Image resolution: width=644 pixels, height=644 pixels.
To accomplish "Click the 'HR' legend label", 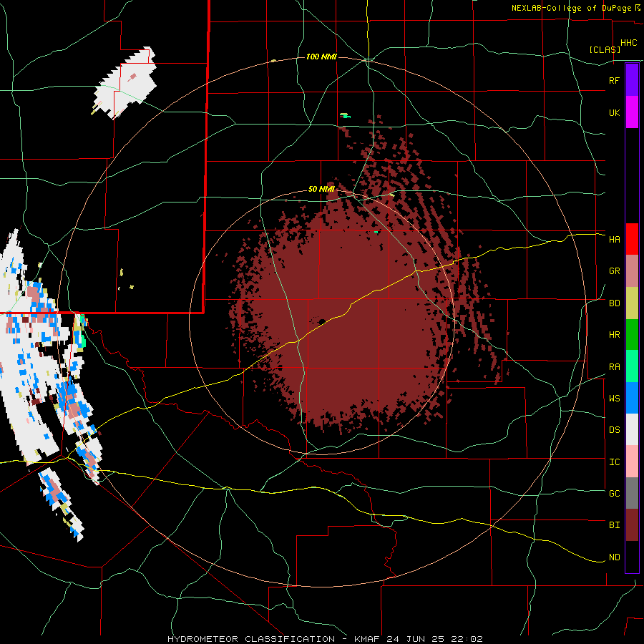I will coord(614,335).
